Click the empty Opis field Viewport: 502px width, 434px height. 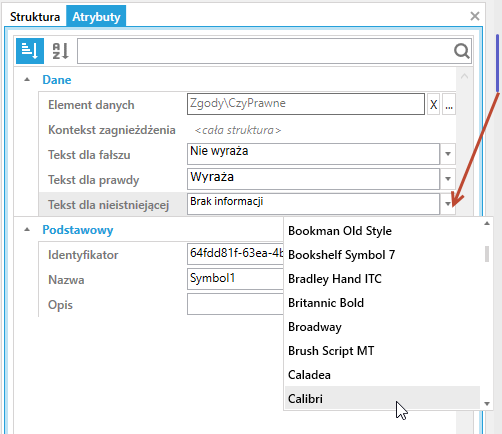pyautogui.click(x=235, y=304)
